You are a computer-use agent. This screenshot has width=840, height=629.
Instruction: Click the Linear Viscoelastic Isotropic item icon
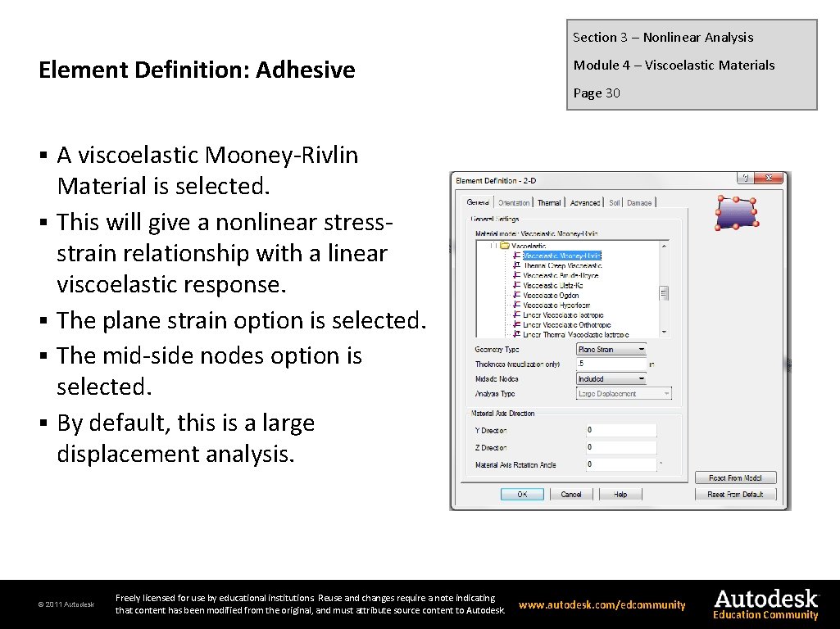(516, 314)
